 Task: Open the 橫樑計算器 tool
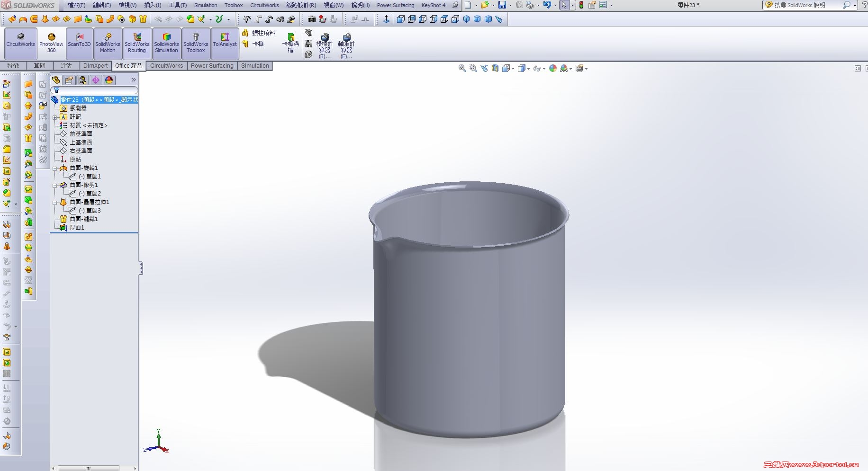[x=325, y=46]
